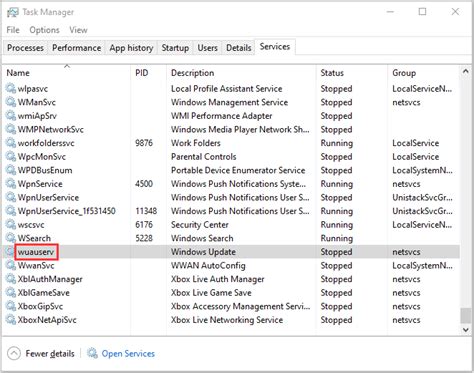This screenshot has width=474, height=373.
Task: Select Local Profile Assistant Service description
Action: coord(226,88)
